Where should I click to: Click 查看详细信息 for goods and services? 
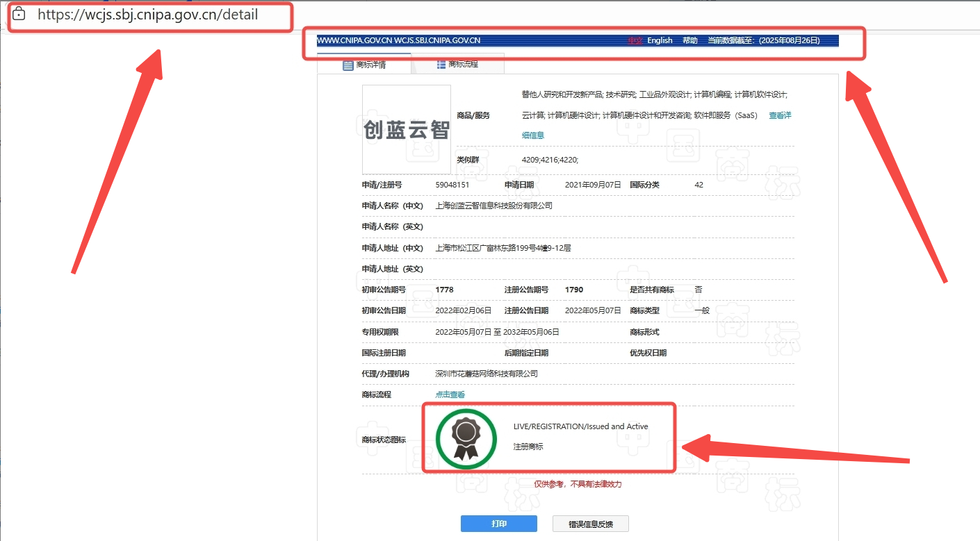point(780,115)
